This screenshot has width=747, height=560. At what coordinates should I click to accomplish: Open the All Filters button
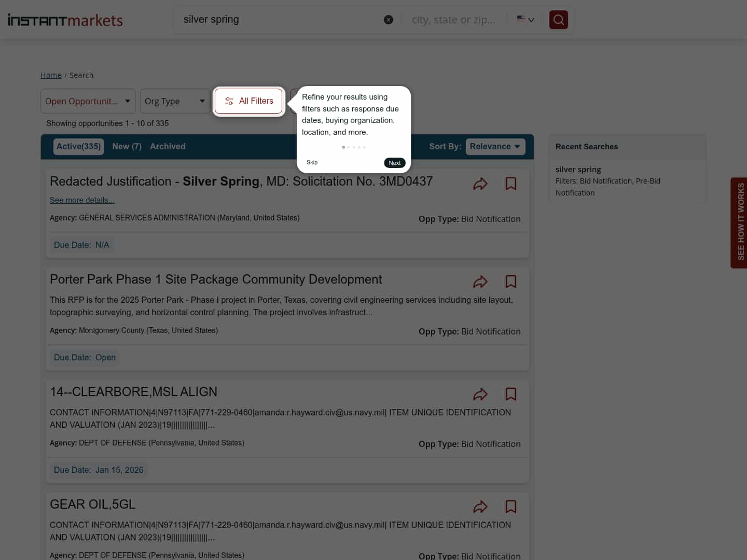point(249,101)
